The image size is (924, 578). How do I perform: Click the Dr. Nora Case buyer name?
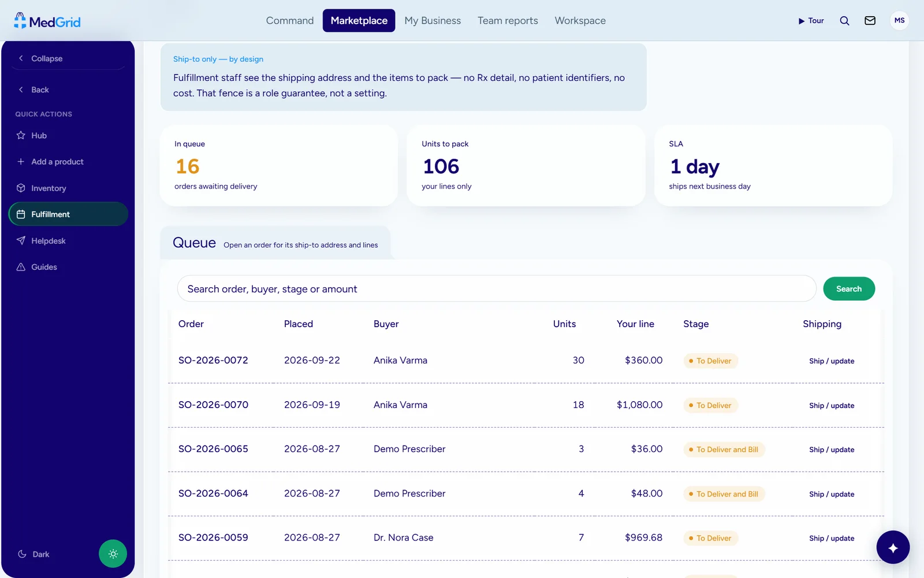[x=403, y=538]
